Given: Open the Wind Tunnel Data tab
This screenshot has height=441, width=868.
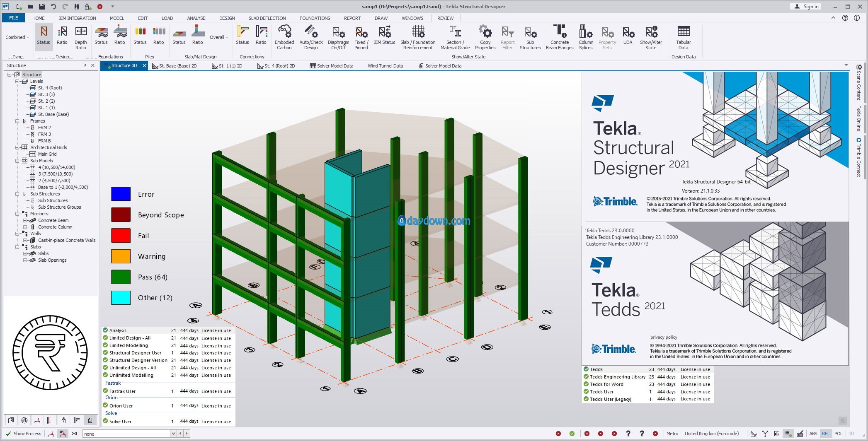Looking at the screenshot, I should [x=385, y=66].
